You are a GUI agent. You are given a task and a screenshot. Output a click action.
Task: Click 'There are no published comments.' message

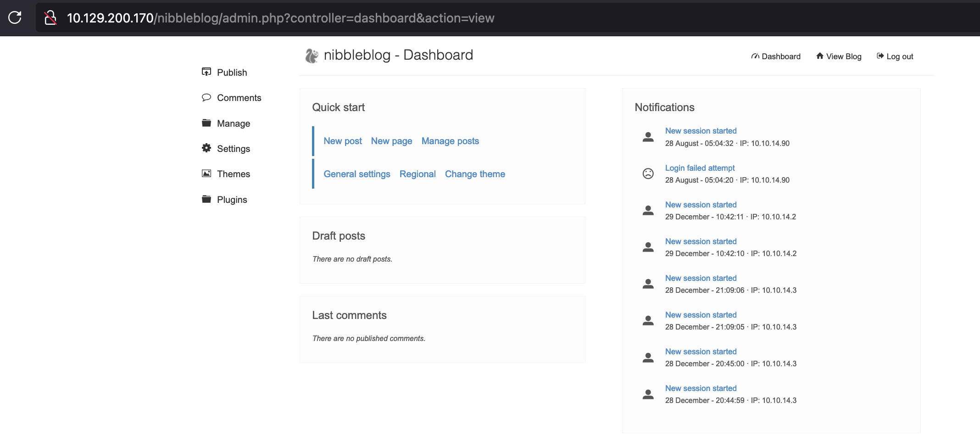[369, 338]
